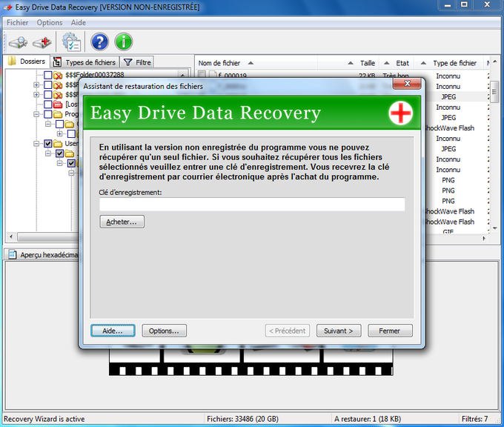Click the sort arrow beside Type de fichier

(x=424, y=63)
